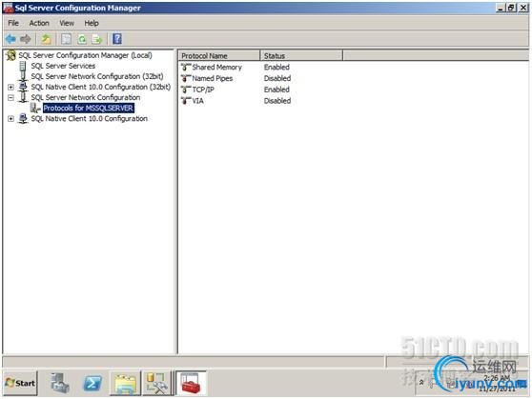
Task: Select SQL Server Services node
Action: point(63,66)
